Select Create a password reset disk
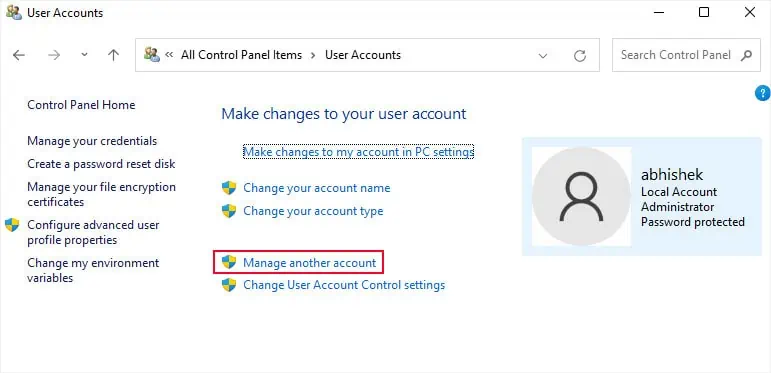The height and width of the screenshot is (373, 771). [101, 164]
